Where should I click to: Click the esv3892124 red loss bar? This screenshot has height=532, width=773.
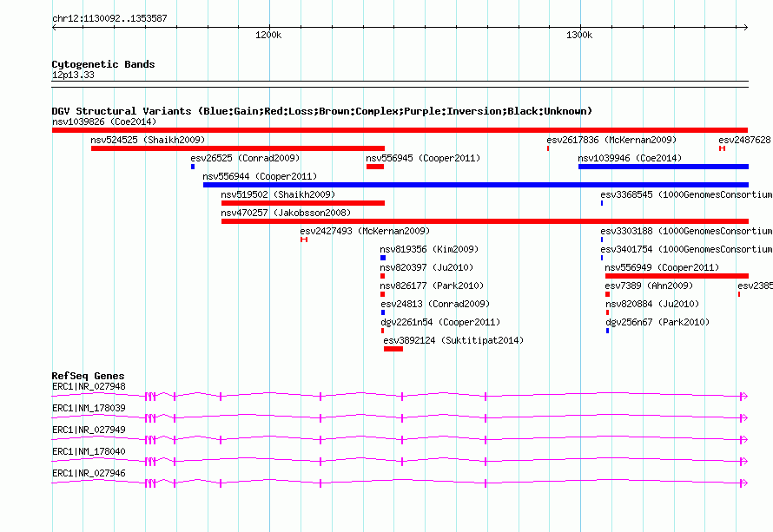tap(393, 349)
